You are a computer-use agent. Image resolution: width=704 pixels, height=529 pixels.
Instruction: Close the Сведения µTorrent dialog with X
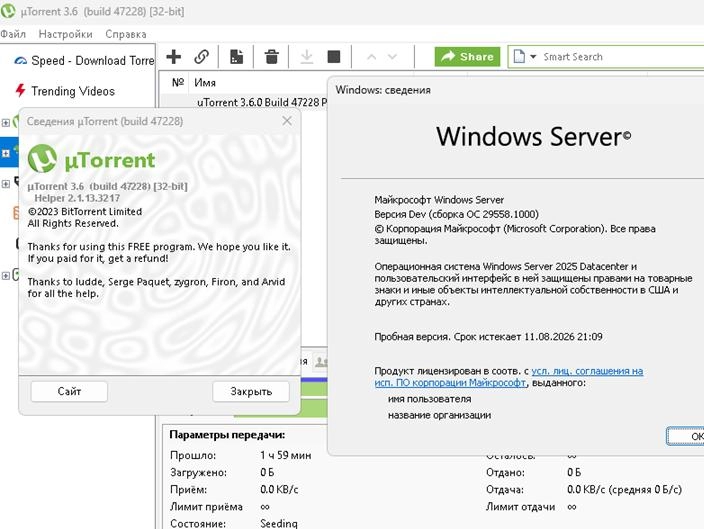[x=287, y=121]
